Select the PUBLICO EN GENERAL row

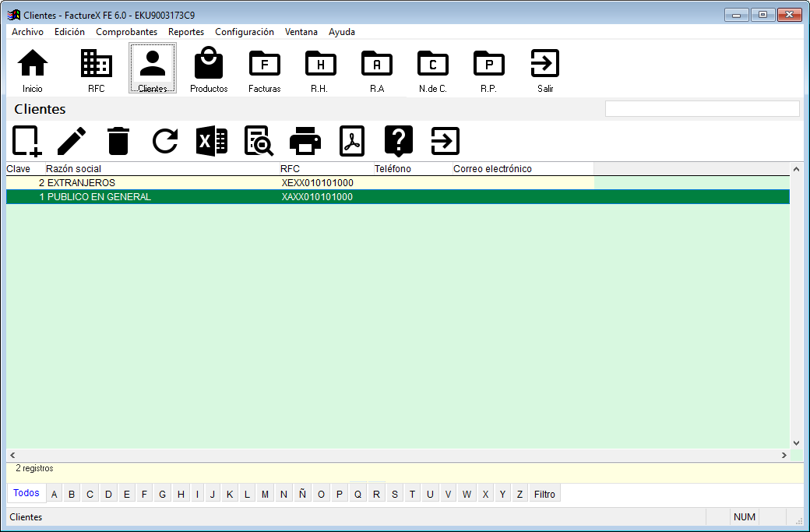(398, 197)
